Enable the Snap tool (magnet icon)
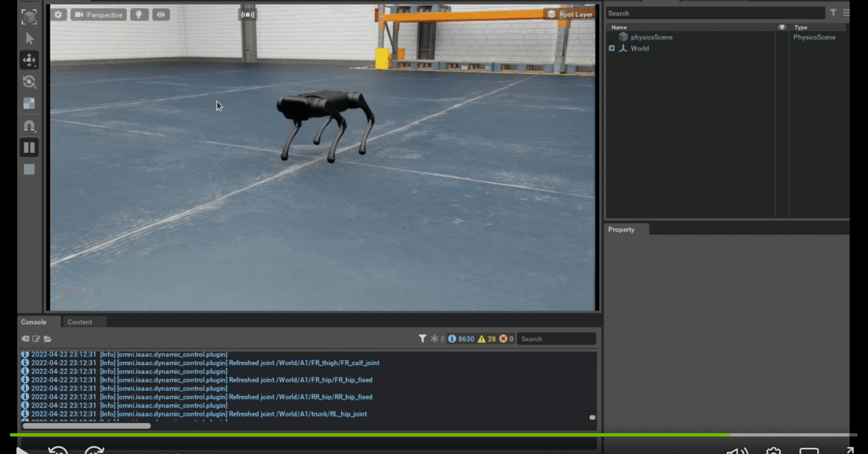The image size is (868, 454). click(x=29, y=125)
